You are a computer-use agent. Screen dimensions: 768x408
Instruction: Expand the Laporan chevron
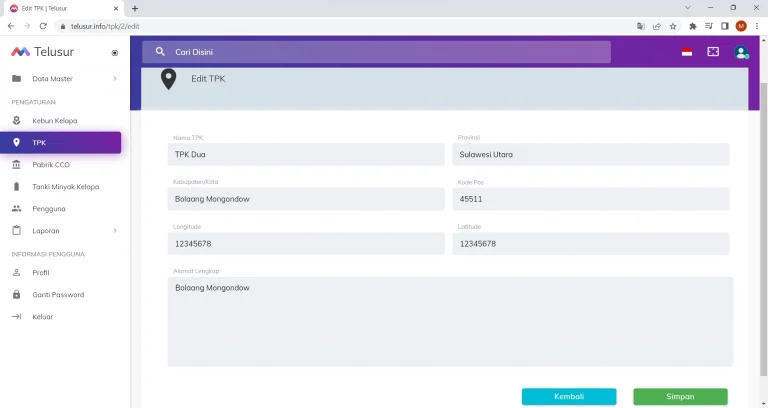pos(115,231)
